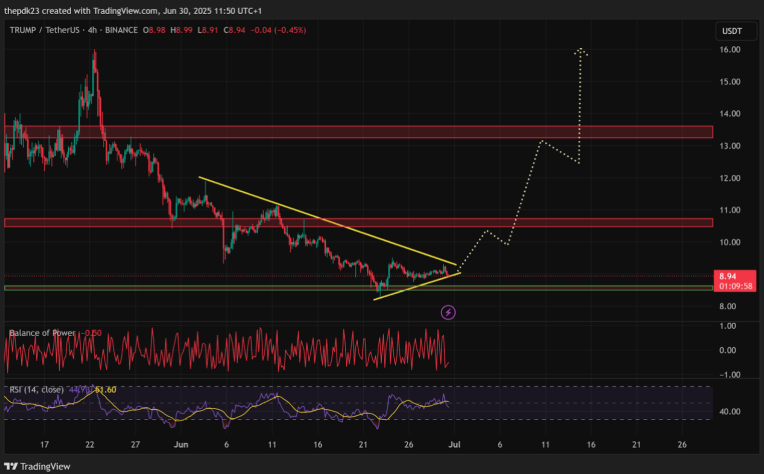Click the 22 date label on time axis
Screen dimensions: 764x474
tap(90, 445)
